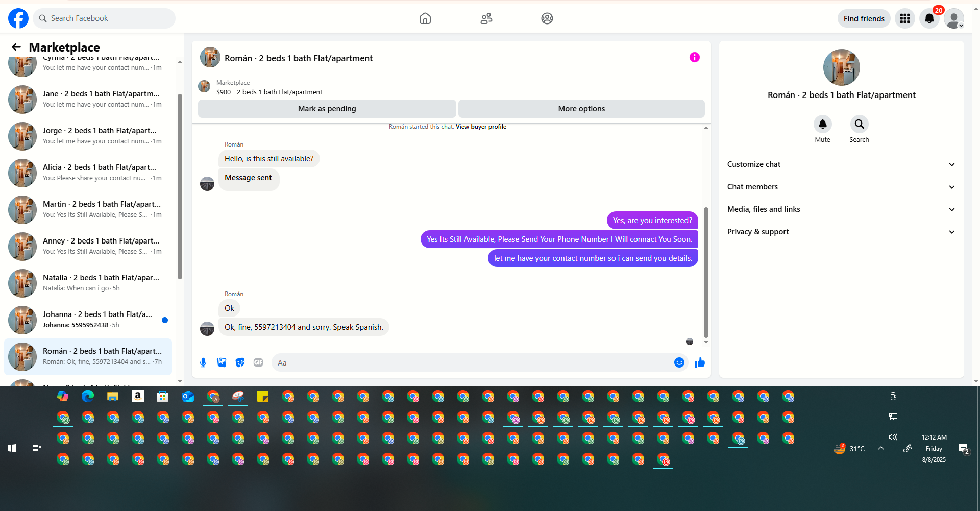Open Martin's 2 beds conversation

click(x=88, y=209)
